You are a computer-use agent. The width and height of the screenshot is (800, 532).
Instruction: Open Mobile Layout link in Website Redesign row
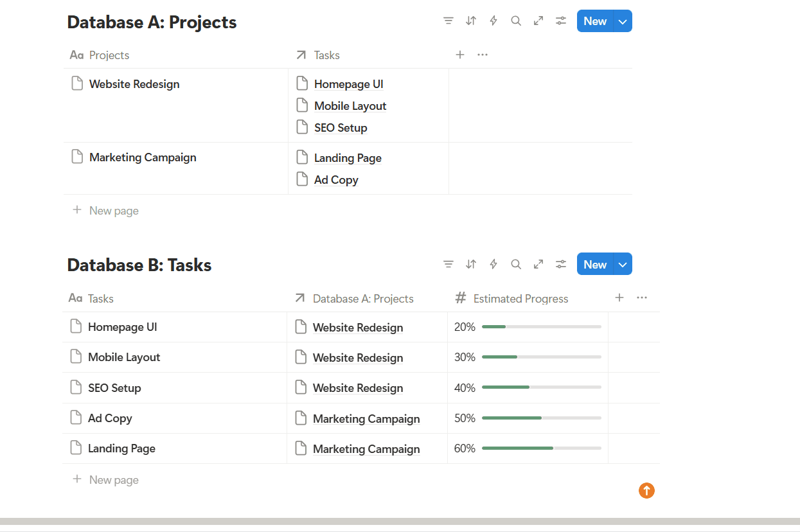350,106
